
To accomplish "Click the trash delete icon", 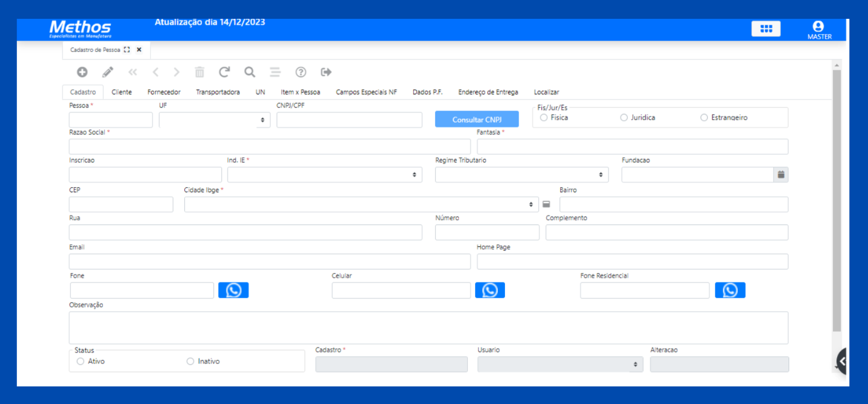I will [x=199, y=72].
